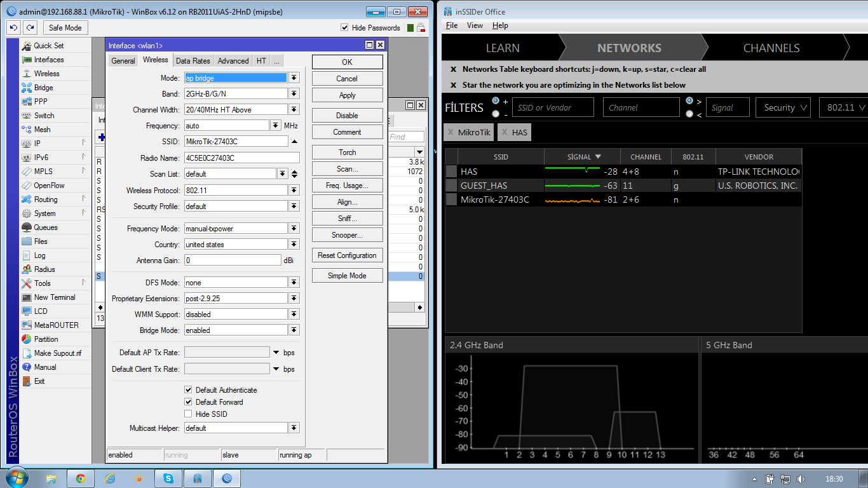The width and height of the screenshot is (868, 488).
Task: Go to the CHANNELS tab in inSSIDer
Action: coord(771,48)
